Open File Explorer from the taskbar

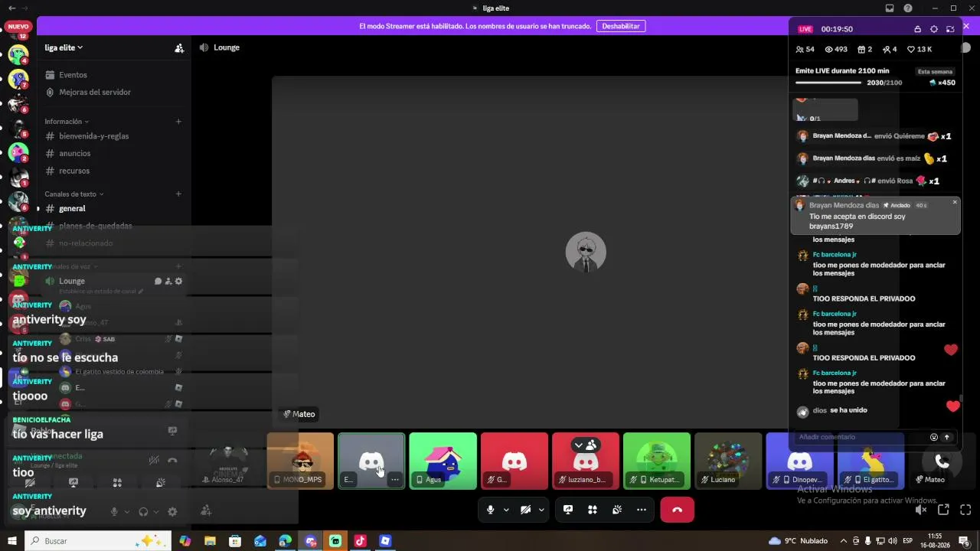210,541
